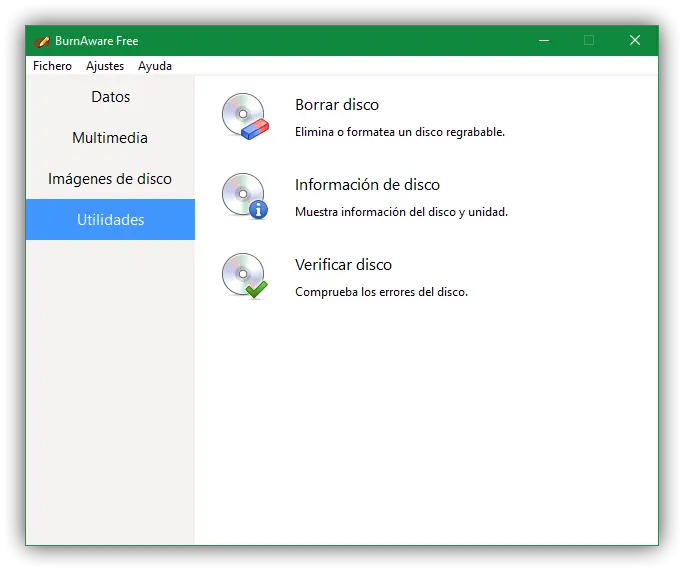This screenshot has height=571, width=684.
Task: Switch to the Datos category
Action: coord(110,97)
